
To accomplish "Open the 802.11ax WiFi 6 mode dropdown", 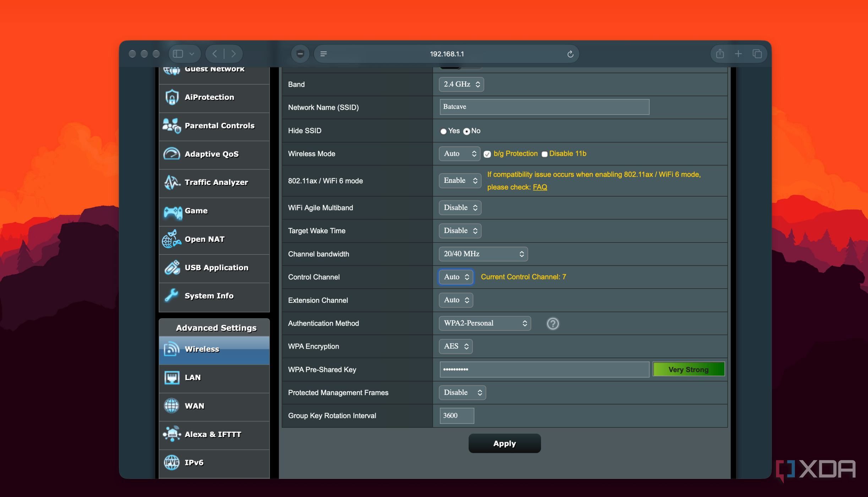I will pos(460,181).
